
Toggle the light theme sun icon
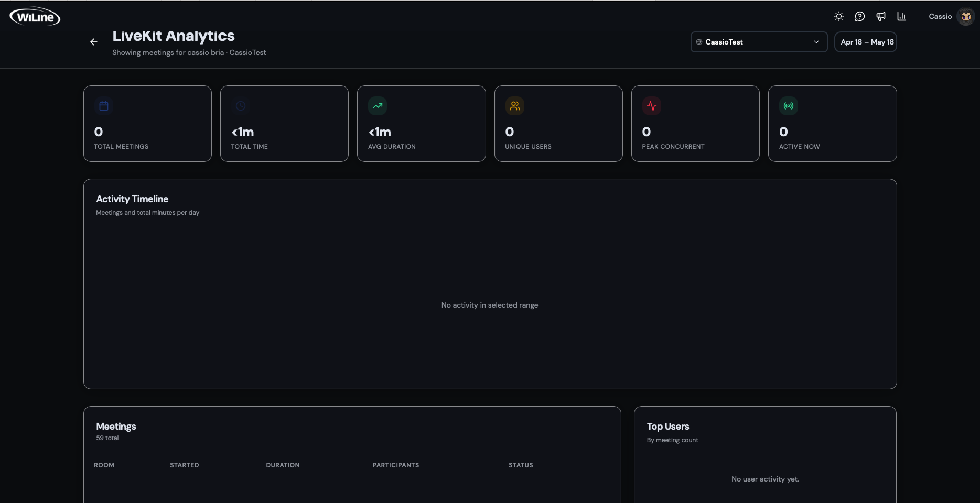839,16
